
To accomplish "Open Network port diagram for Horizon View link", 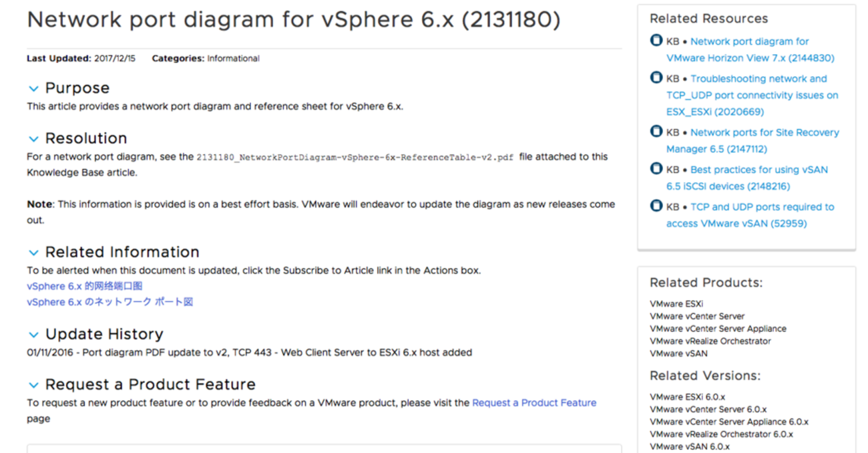I will pyautogui.click(x=750, y=49).
